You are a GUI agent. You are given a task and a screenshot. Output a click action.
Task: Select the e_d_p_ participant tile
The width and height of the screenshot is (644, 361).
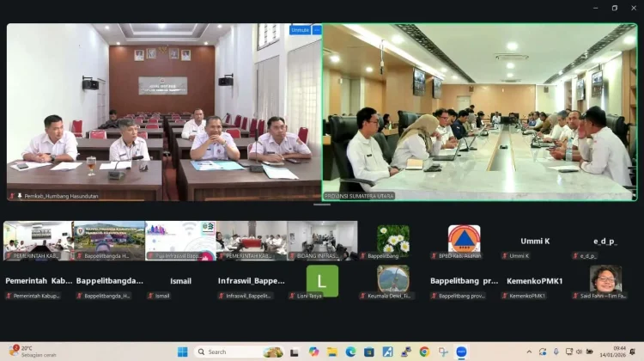tap(605, 242)
